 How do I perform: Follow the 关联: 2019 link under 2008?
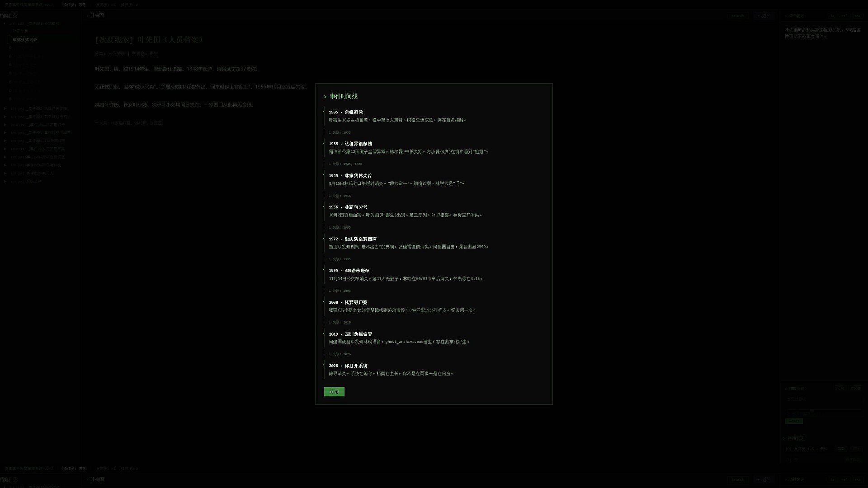(x=340, y=322)
